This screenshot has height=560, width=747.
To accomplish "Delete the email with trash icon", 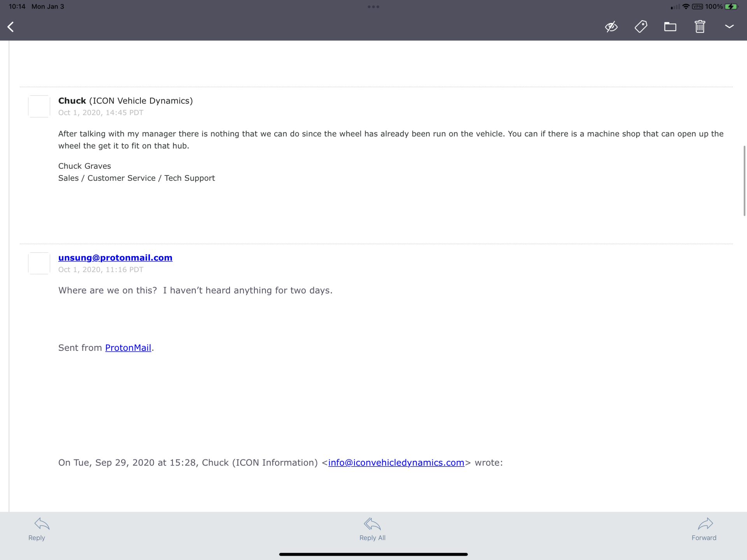I will (x=700, y=26).
